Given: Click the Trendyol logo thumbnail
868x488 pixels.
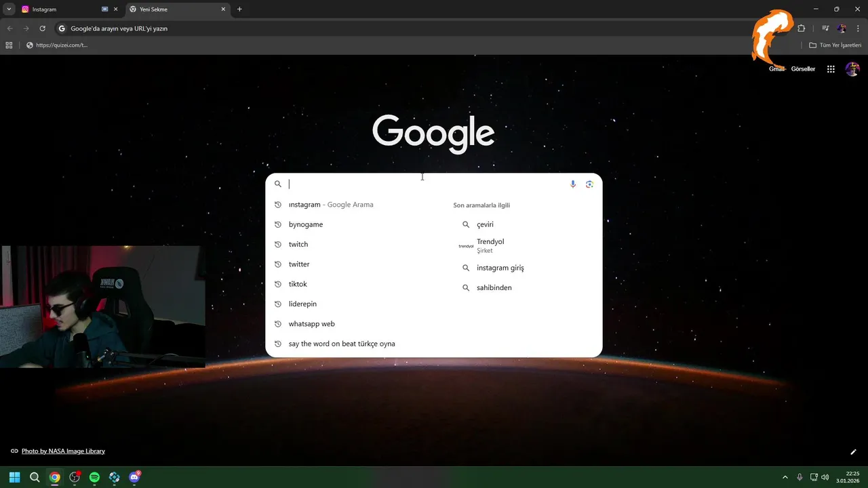Looking at the screenshot, I should (x=466, y=246).
